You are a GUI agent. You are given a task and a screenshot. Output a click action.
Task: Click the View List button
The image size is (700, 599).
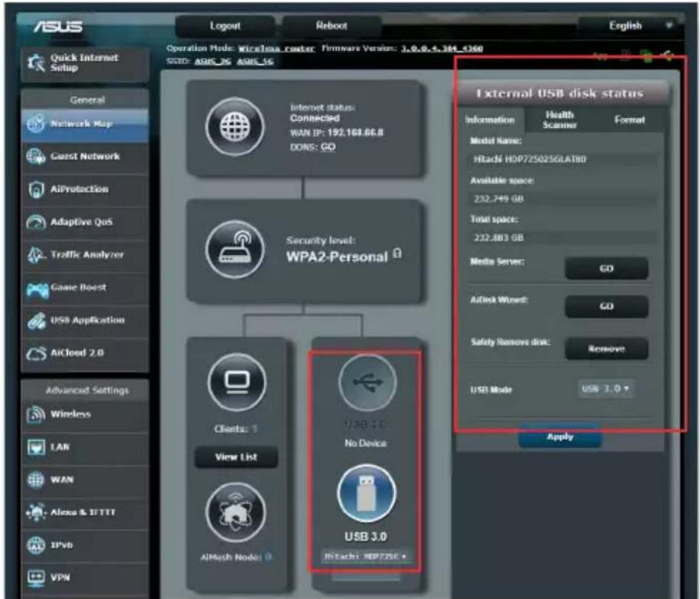pos(236,457)
